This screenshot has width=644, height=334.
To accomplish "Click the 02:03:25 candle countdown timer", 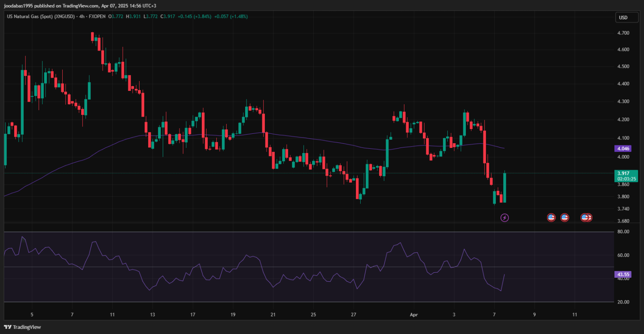I will click(x=626, y=179).
